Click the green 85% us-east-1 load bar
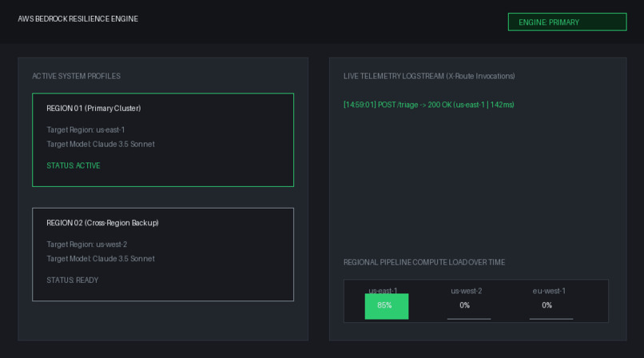 click(387, 306)
